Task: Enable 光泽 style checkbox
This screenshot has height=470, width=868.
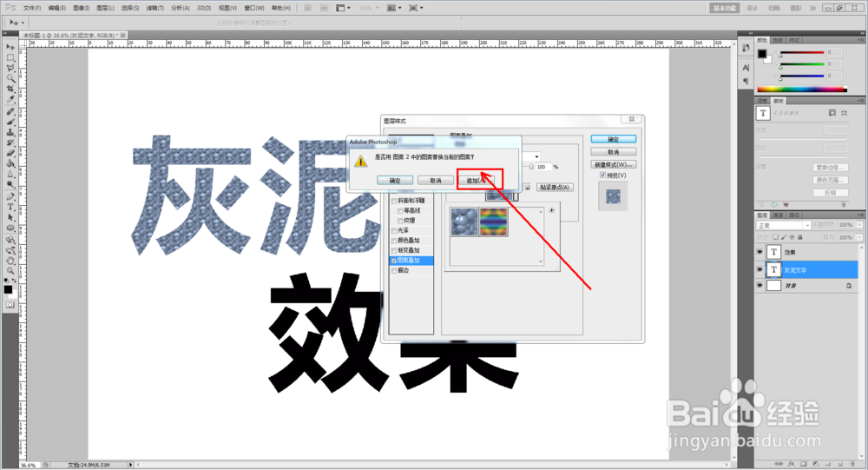Action: (x=394, y=230)
